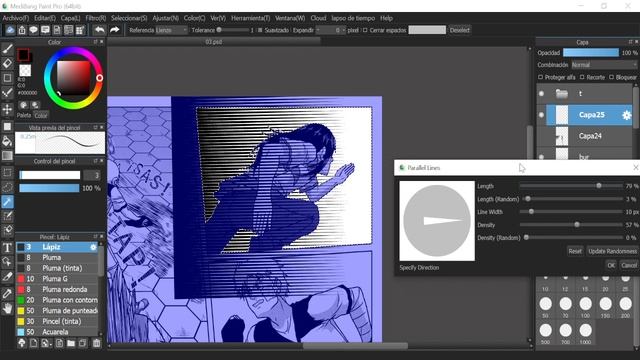Click the Line Width slider
Image resolution: width=640 pixels, height=360 pixels.
[571, 212]
